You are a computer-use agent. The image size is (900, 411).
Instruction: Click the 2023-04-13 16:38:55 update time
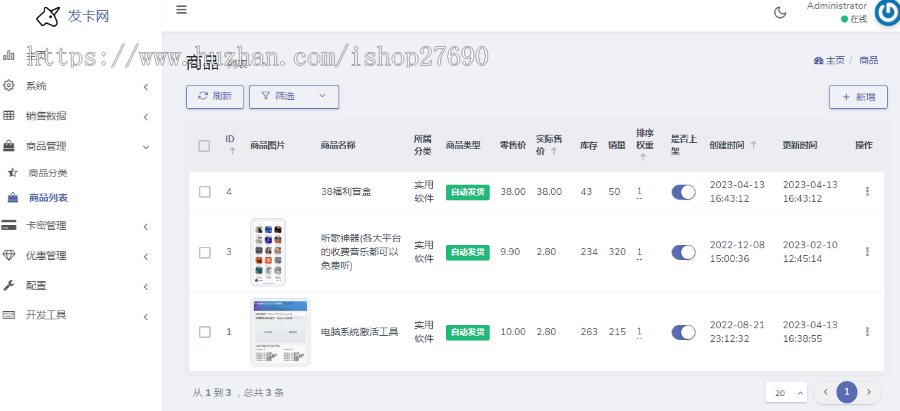point(810,332)
